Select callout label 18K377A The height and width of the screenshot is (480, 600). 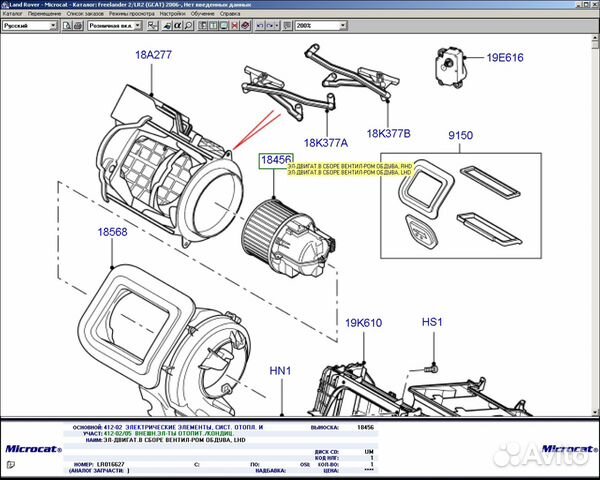326,143
